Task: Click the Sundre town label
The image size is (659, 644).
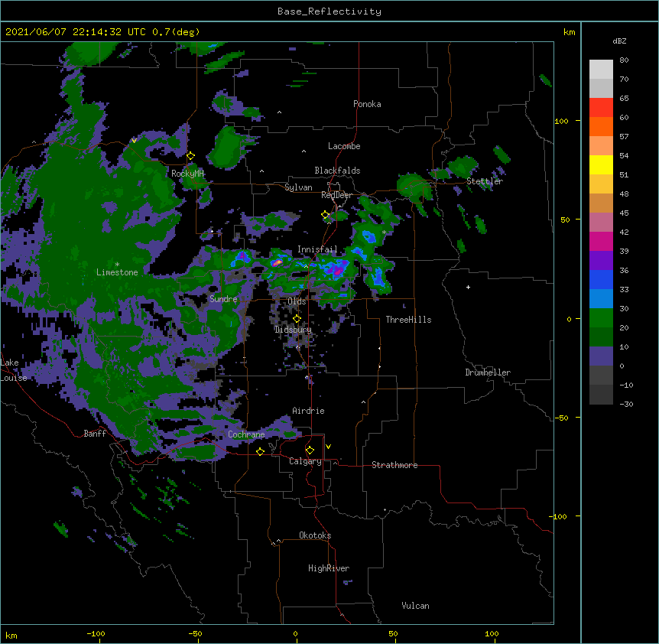Action: (x=223, y=299)
